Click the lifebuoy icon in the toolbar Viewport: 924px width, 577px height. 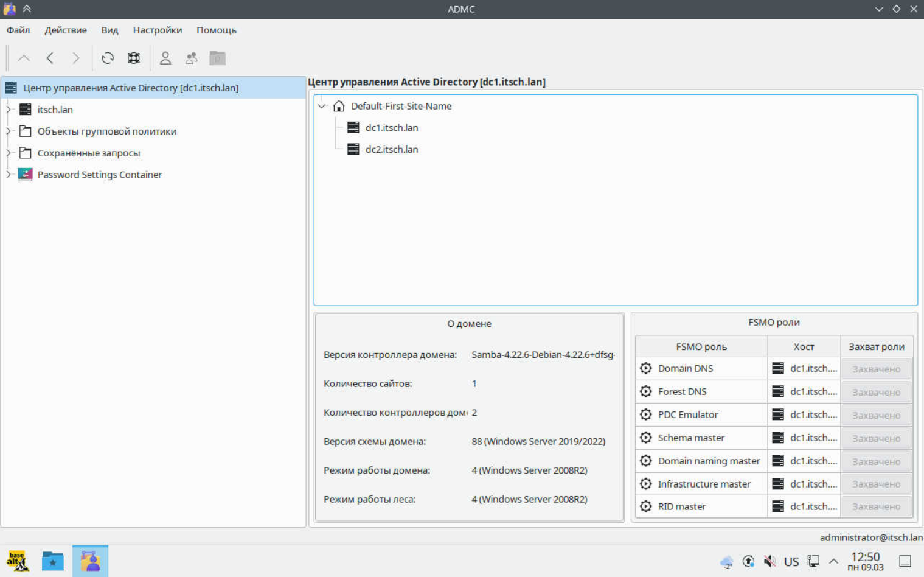[134, 58]
